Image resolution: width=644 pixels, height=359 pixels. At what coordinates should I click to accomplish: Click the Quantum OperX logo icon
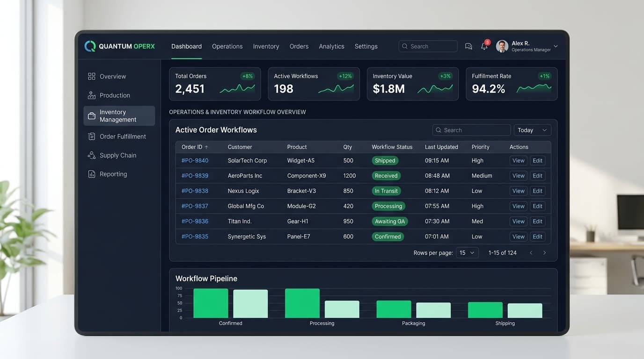pos(90,46)
